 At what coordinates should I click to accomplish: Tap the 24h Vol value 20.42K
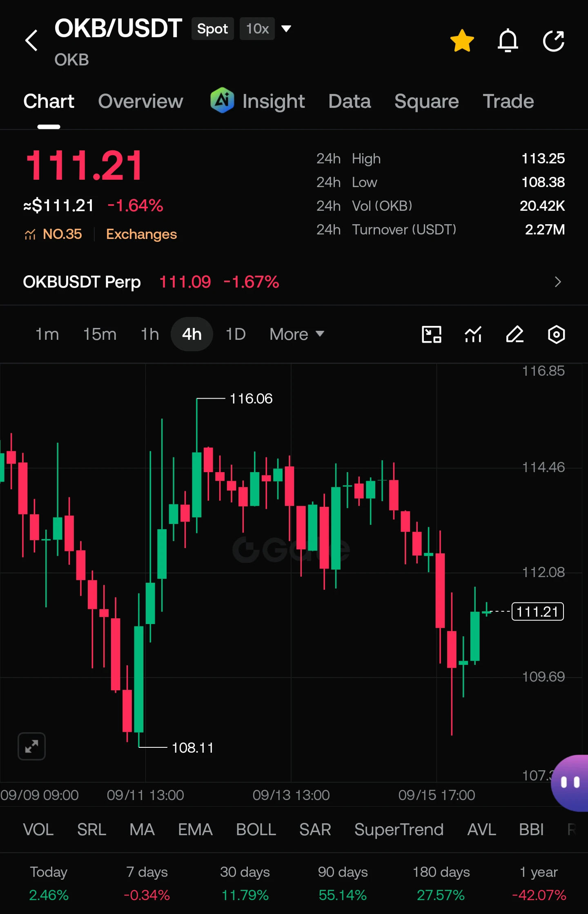[542, 206]
